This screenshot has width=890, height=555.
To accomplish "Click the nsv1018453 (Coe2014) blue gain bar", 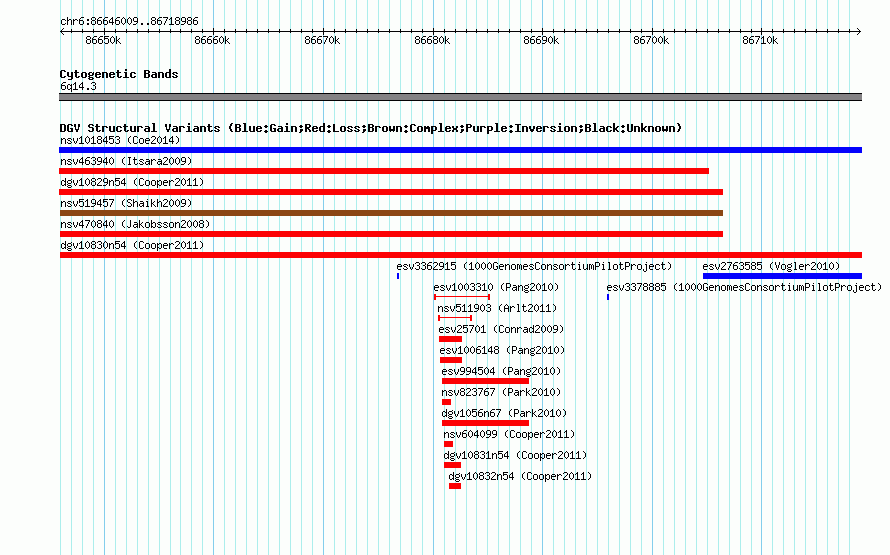I will [x=460, y=150].
